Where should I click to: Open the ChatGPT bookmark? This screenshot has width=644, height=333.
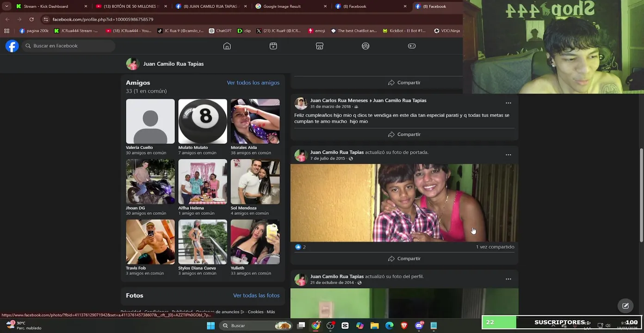click(x=220, y=31)
